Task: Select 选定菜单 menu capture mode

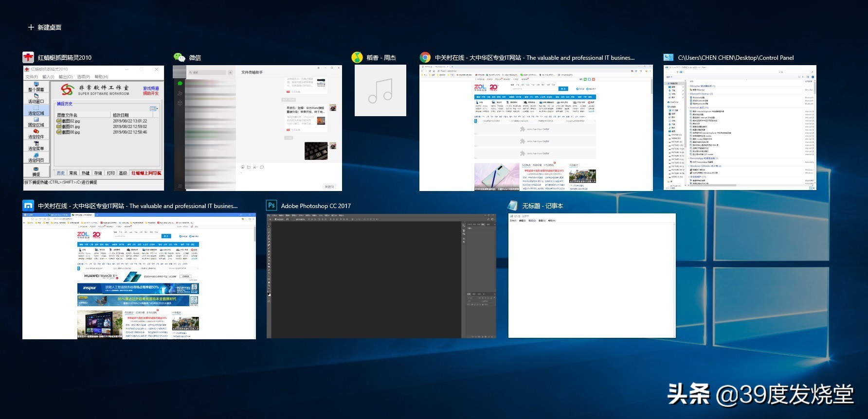Action: tap(36, 145)
